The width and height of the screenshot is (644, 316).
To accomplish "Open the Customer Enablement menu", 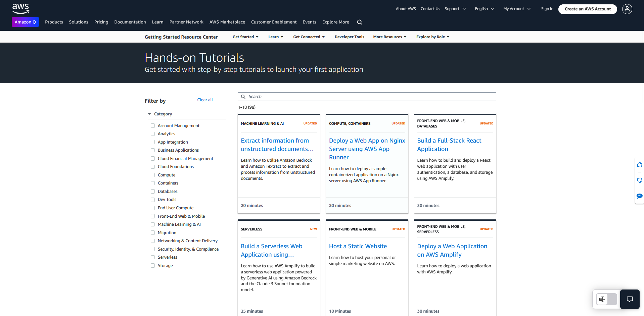I will pos(274,22).
